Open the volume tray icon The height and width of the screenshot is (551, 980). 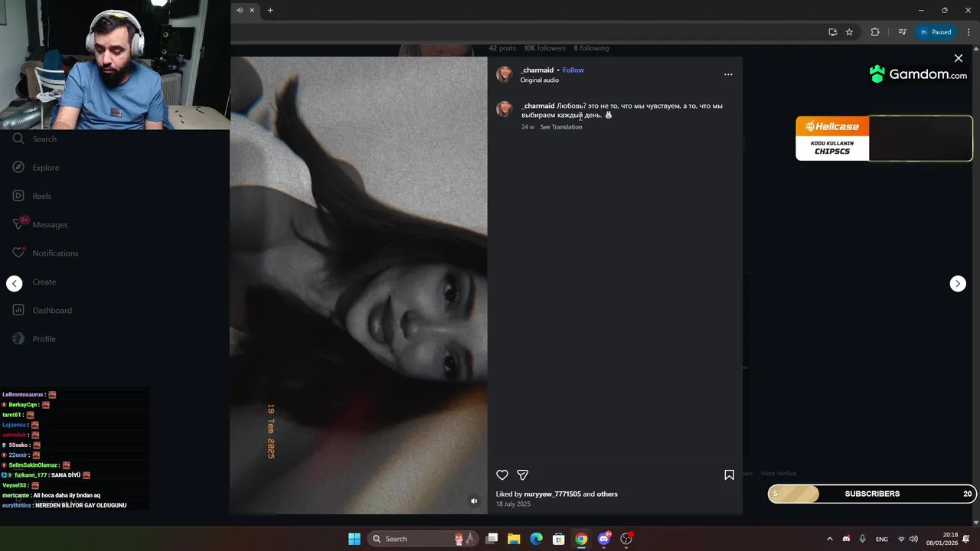(913, 539)
